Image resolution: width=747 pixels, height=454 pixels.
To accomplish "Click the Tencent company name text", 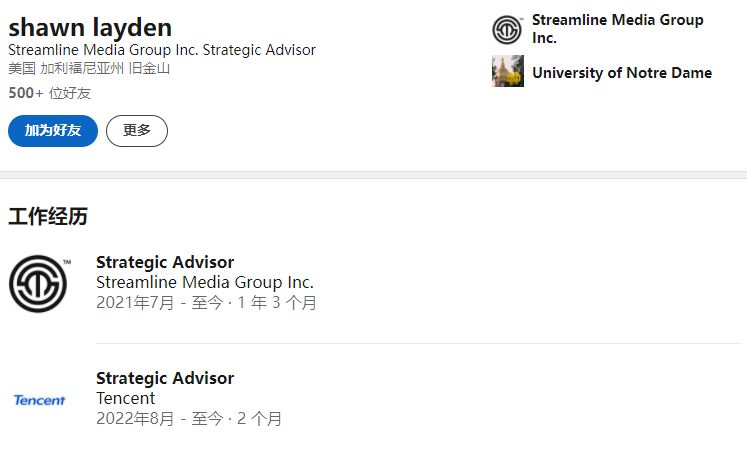I will [x=125, y=398].
